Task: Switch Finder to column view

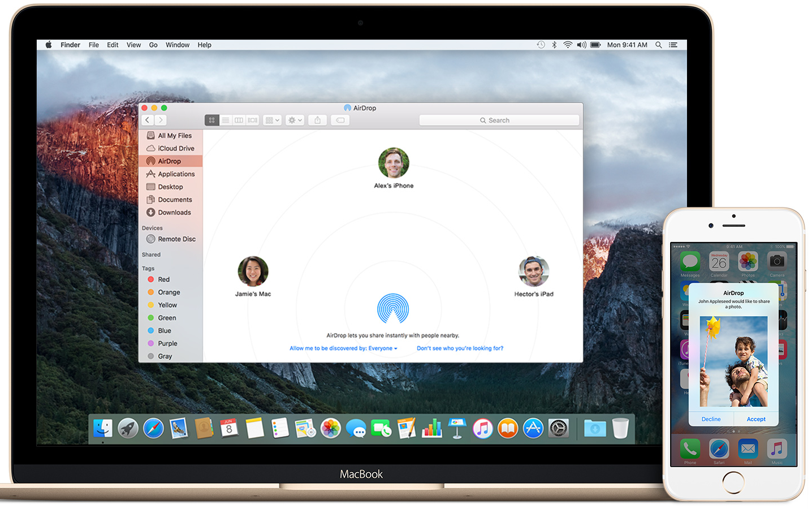Action: tap(239, 120)
